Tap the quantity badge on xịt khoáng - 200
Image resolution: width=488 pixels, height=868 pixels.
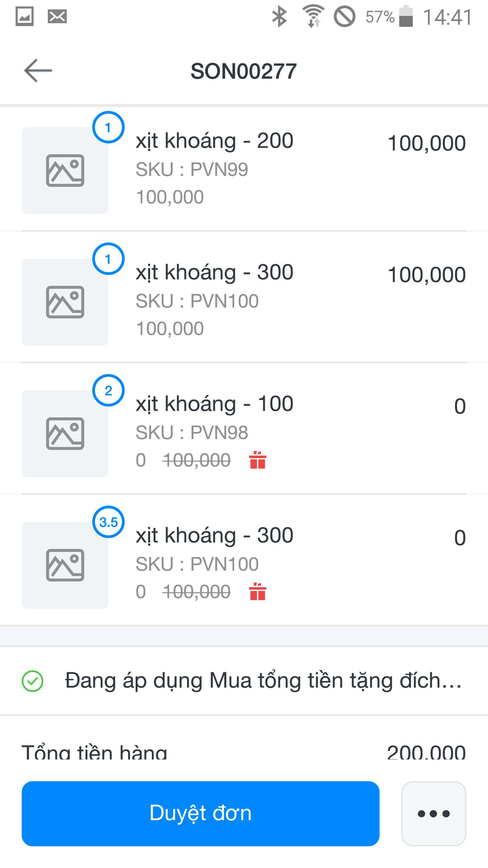click(108, 127)
